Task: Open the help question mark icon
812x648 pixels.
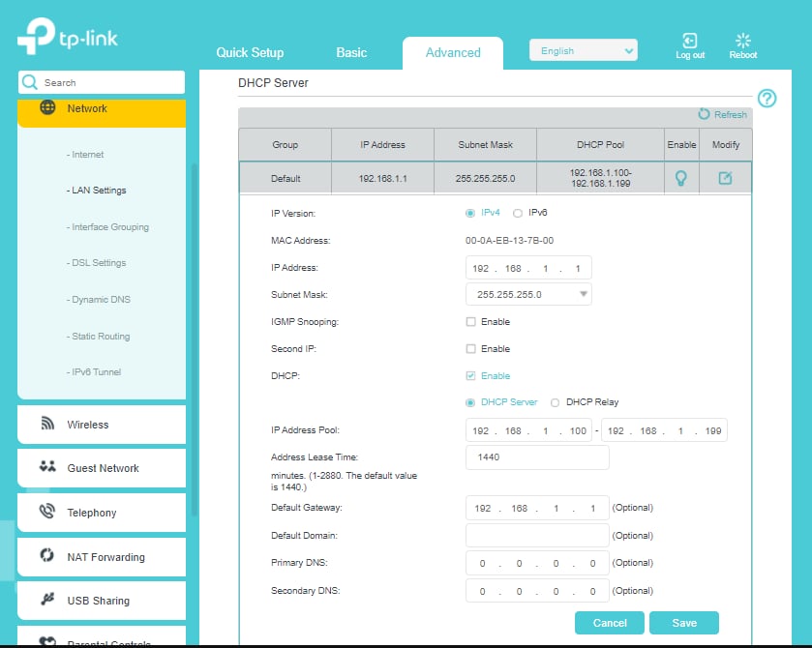Action: click(x=767, y=98)
